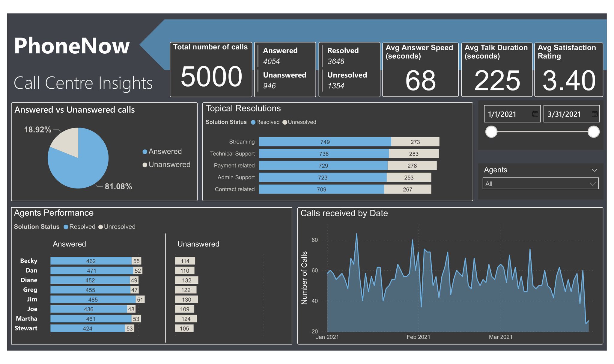Click Greg's resolved bar 455
This screenshot has height=364, width=614.
(90, 290)
